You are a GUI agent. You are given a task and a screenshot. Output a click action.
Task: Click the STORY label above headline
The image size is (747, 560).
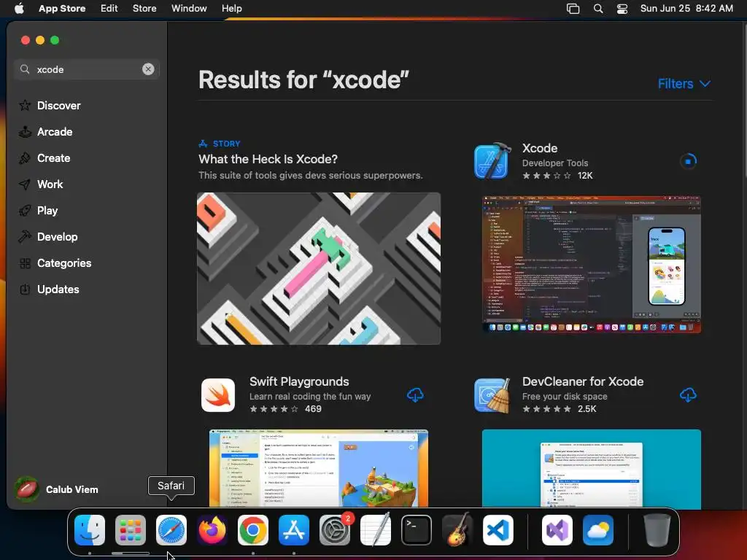point(227,144)
